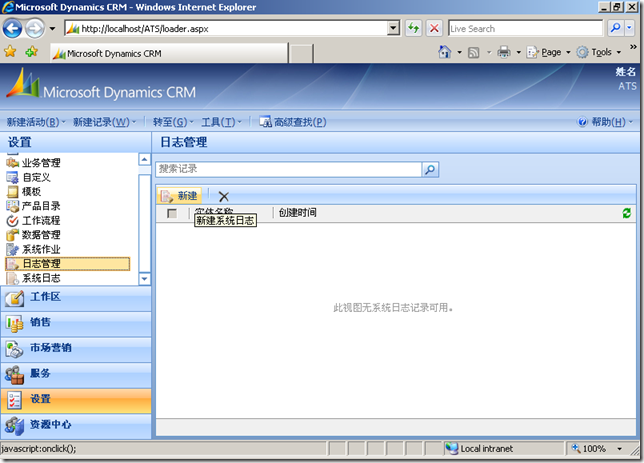Open the 新建活动(B) menu

36,122
